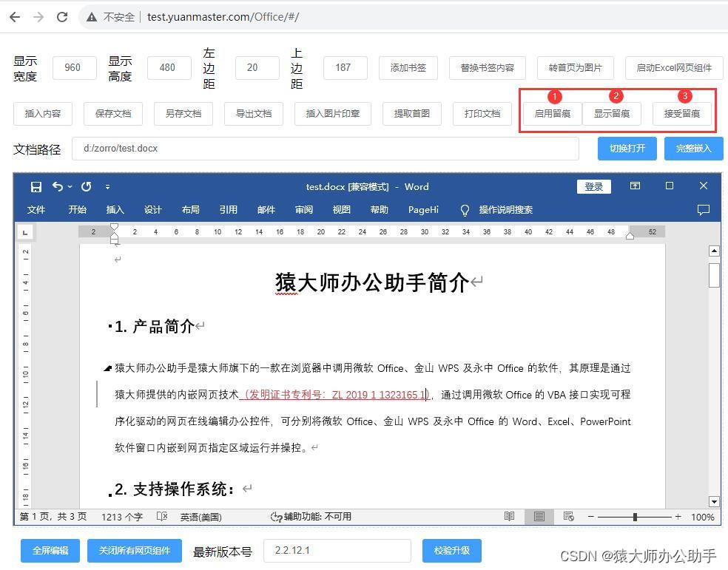Screen dimensions: 728x570
Task: Click the ruler tab selector icon
Action: [x=25, y=232]
